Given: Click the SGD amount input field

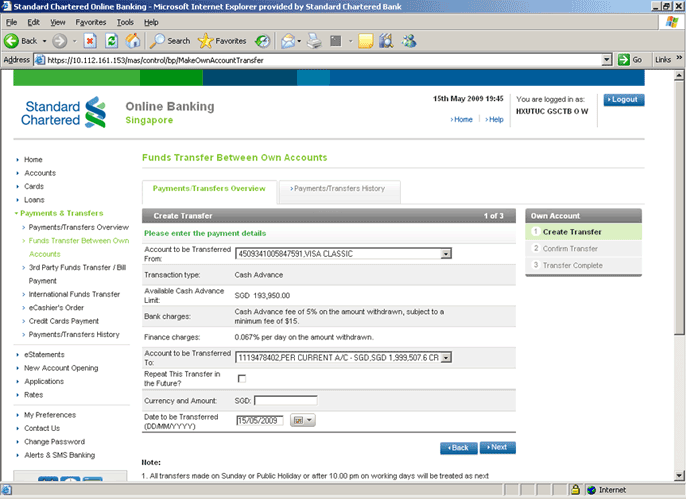Looking at the screenshot, I should 286,401.
